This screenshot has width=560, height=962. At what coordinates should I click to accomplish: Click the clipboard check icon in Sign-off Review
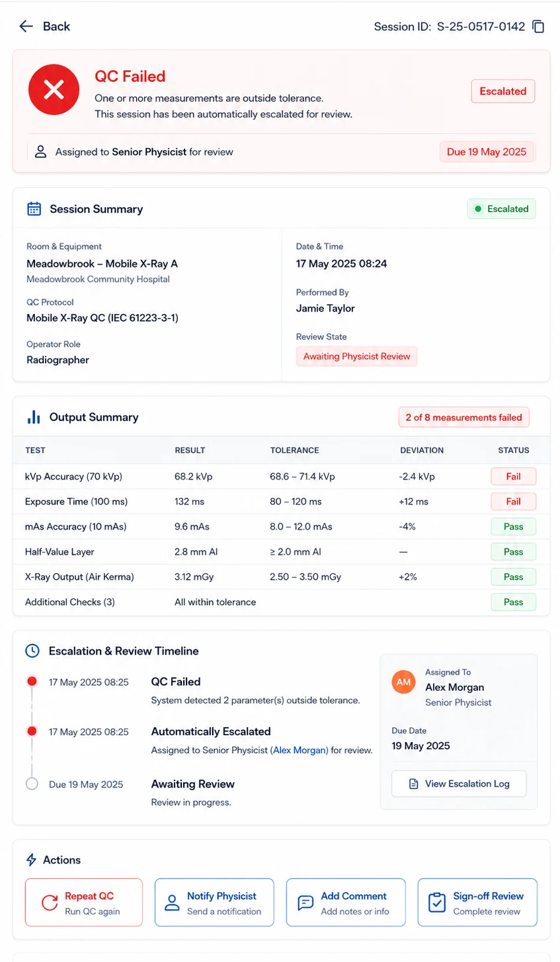pos(437,902)
